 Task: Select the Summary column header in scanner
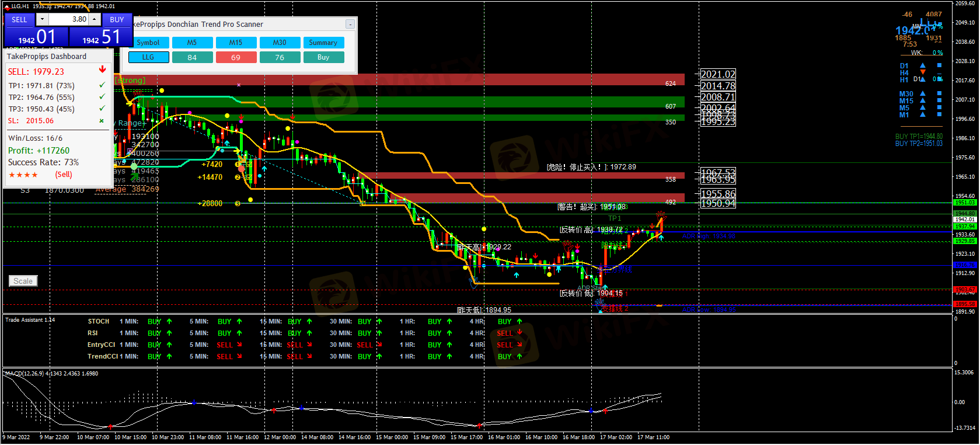[x=323, y=43]
